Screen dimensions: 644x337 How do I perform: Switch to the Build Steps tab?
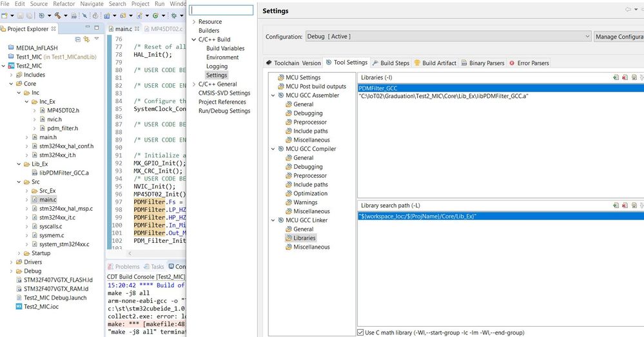(394, 63)
